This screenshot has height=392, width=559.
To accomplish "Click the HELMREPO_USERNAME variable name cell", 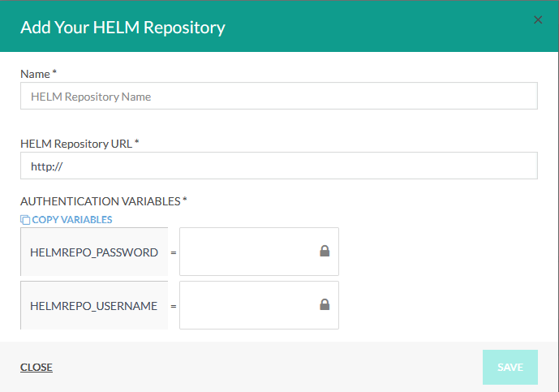I will 93,306.
